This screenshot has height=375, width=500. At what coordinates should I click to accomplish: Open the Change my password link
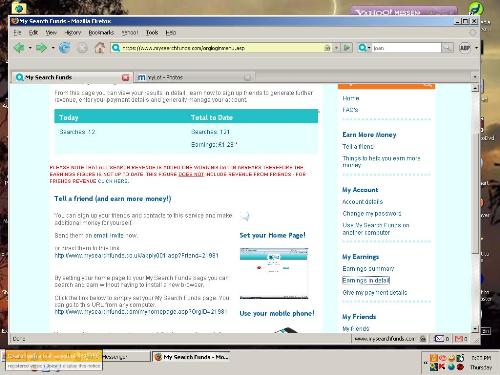coord(372,213)
